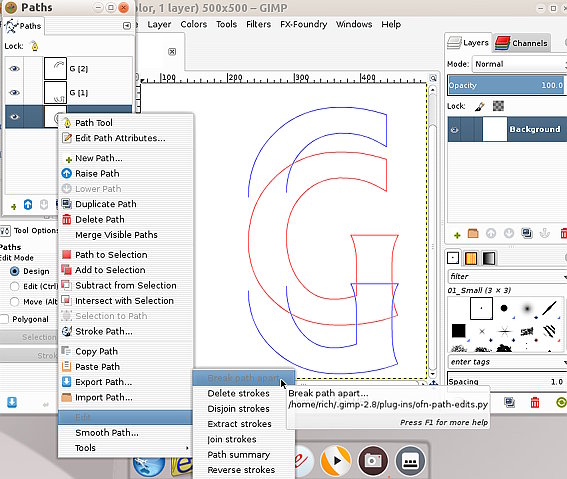Image resolution: width=567 pixels, height=479 pixels.
Task: Adjust the layer Opacity slider
Action: pyautogui.click(x=506, y=85)
